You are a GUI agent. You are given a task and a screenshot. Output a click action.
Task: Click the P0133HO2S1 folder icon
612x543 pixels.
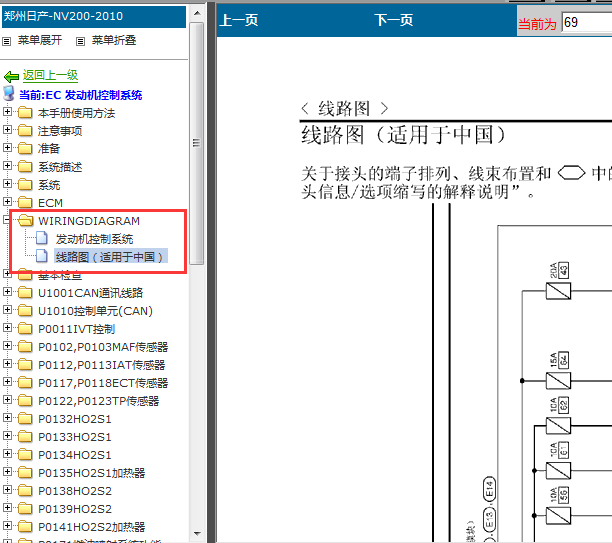click(25, 436)
